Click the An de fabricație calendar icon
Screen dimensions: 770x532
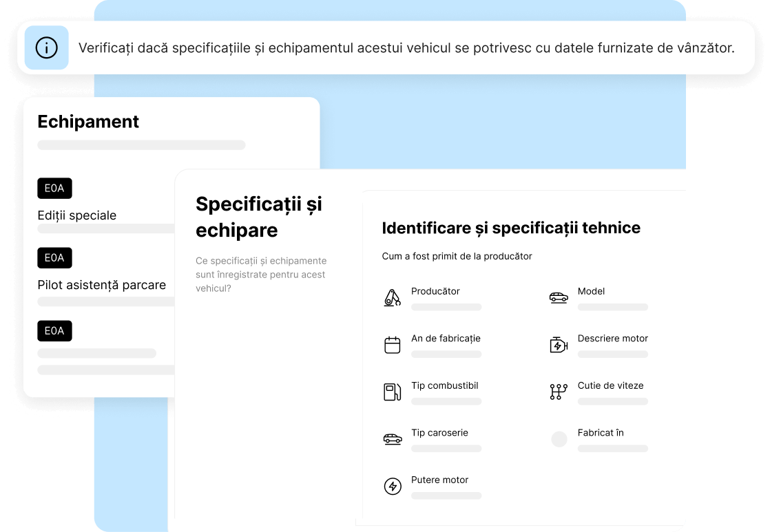pos(392,345)
